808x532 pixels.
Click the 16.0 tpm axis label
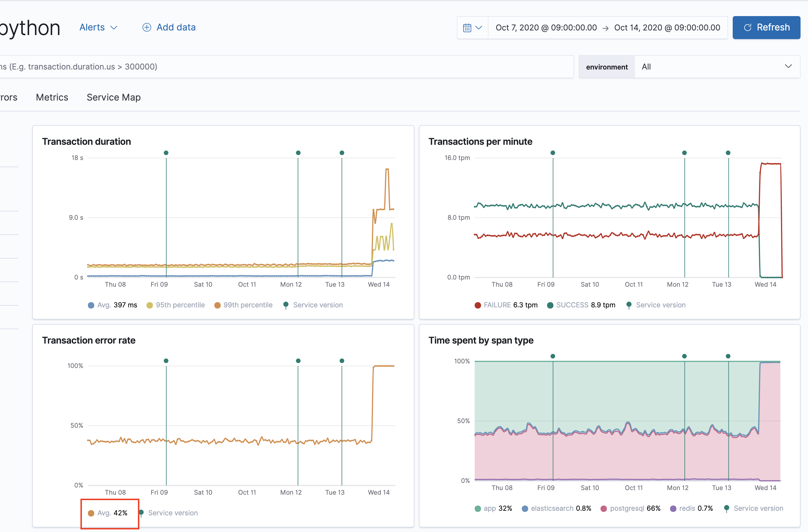(457, 157)
